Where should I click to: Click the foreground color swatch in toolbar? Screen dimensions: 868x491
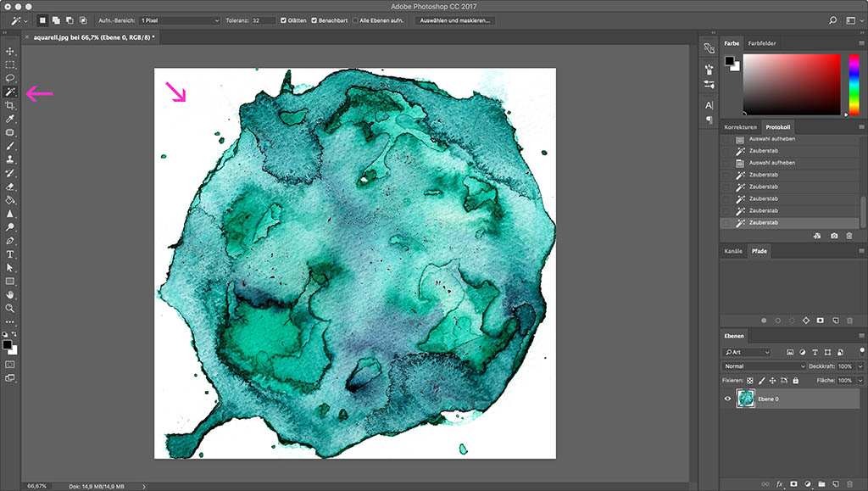(x=8, y=344)
